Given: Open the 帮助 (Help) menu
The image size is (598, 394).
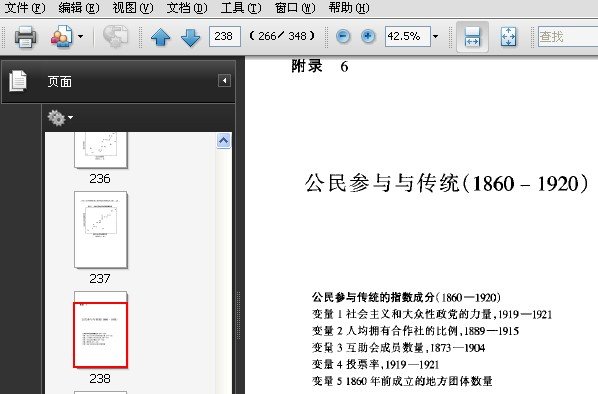Looking at the screenshot, I should point(349,8).
